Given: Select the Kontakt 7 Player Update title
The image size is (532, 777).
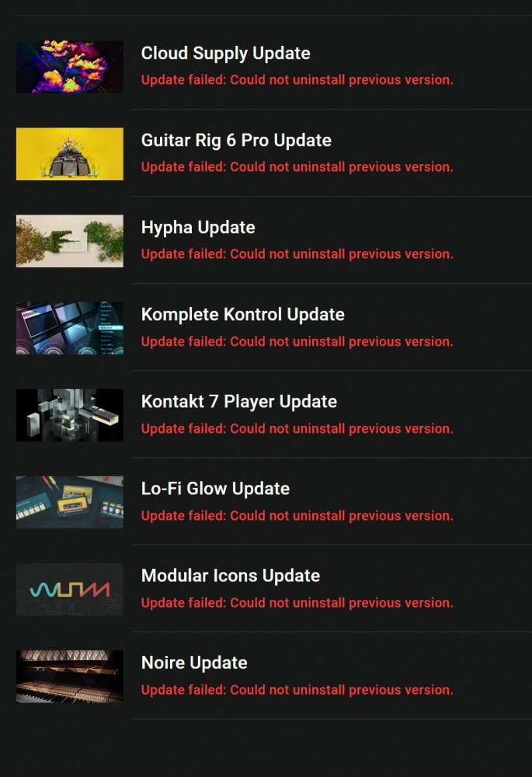Looking at the screenshot, I should click(x=239, y=402).
